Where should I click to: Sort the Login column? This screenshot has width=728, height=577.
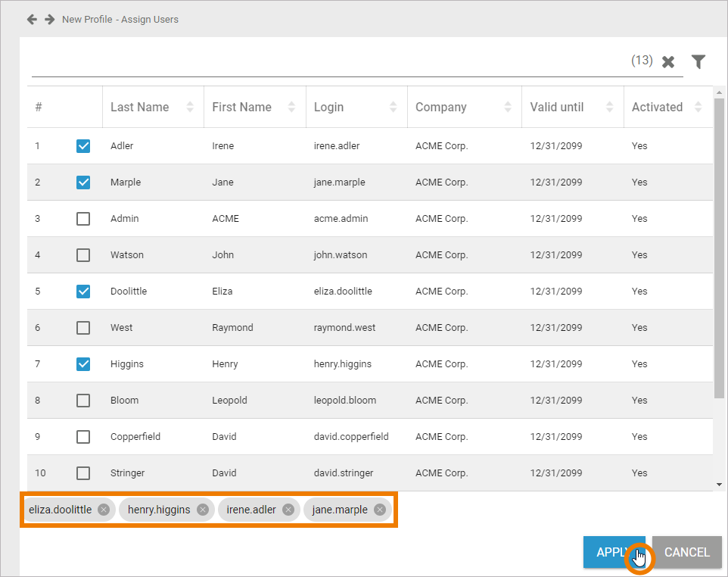pyautogui.click(x=393, y=108)
